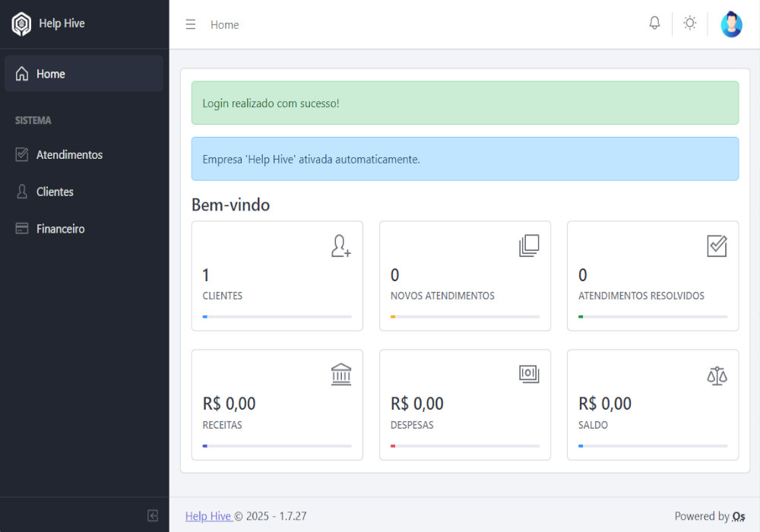Click the stacked pages icon in Novos Atendimentos

529,245
